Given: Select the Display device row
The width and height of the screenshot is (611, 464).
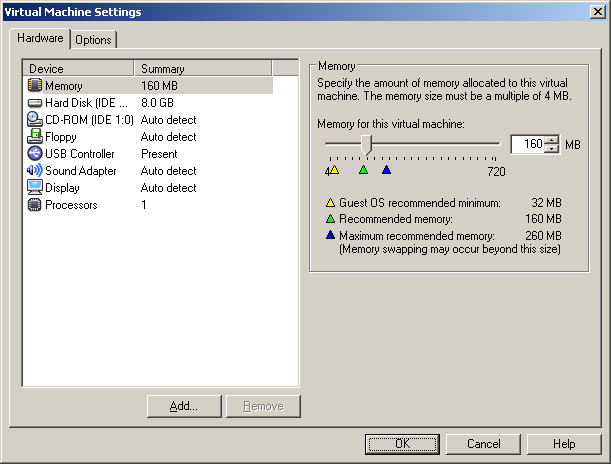Looking at the screenshot, I should pos(148,188).
